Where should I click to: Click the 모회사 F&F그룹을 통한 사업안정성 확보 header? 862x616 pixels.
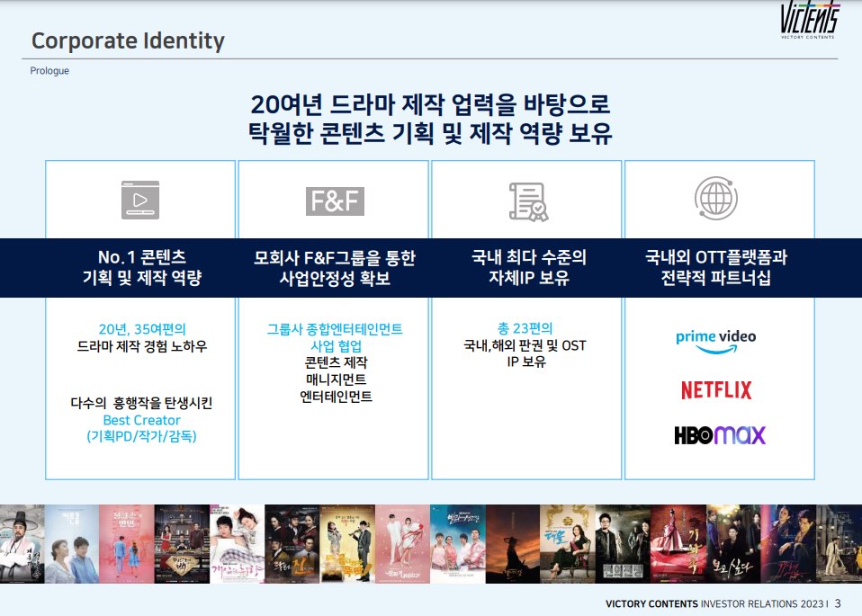click(332, 268)
